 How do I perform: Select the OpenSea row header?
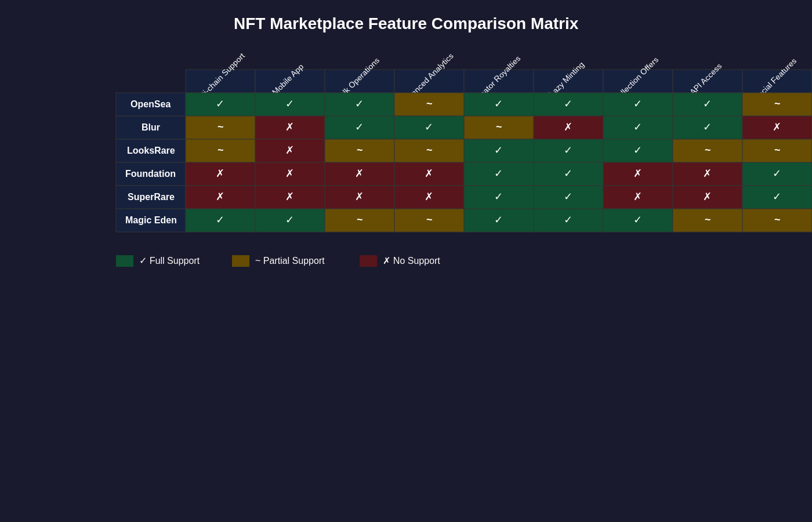click(x=151, y=104)
